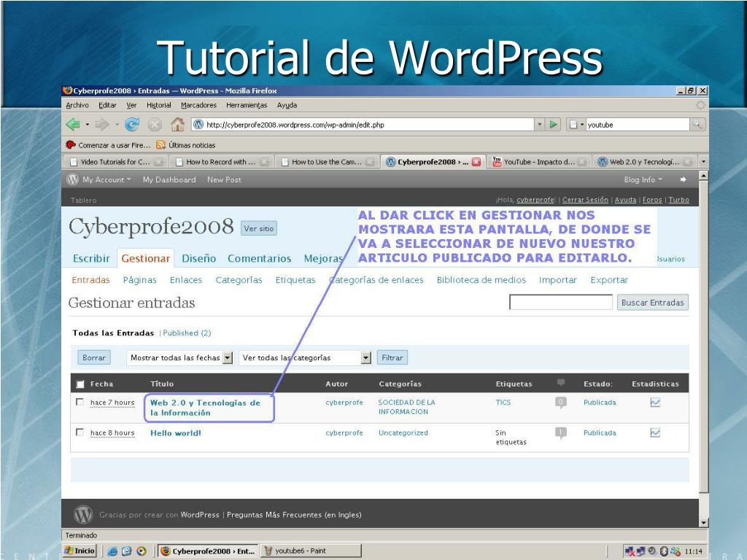Click the Ver sitio button
This screenshot has height=560, width=747.
[x=259, y=228]
